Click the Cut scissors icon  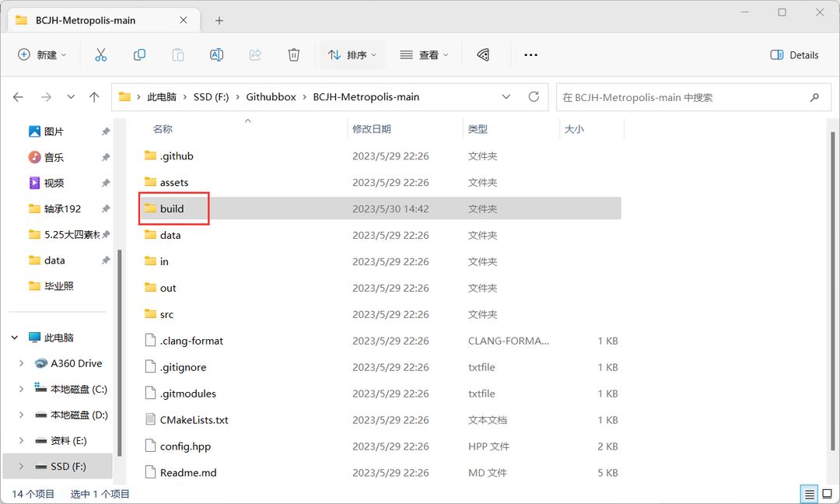click(x=100, y=54)
